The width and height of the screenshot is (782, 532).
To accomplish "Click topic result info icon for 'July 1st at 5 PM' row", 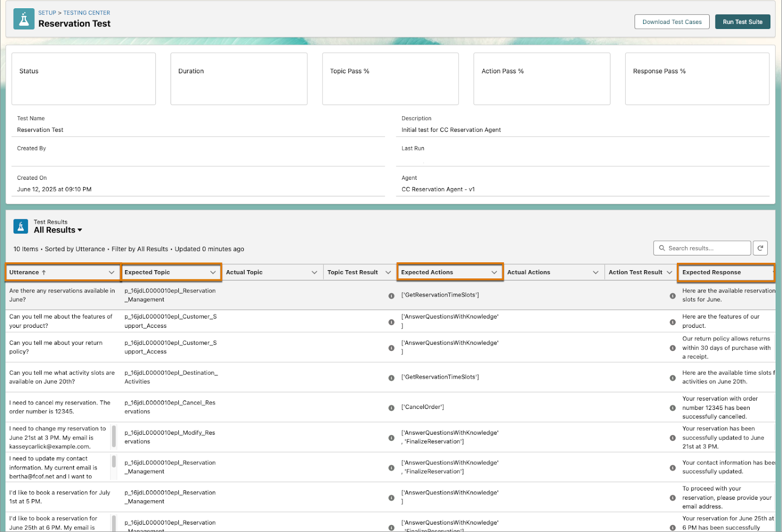I will point(391,498).
